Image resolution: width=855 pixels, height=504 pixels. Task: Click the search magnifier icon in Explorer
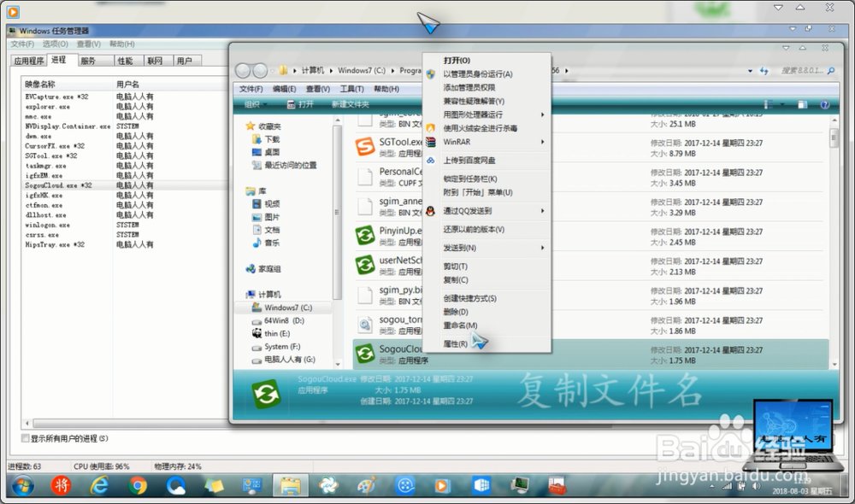point(831,71)
